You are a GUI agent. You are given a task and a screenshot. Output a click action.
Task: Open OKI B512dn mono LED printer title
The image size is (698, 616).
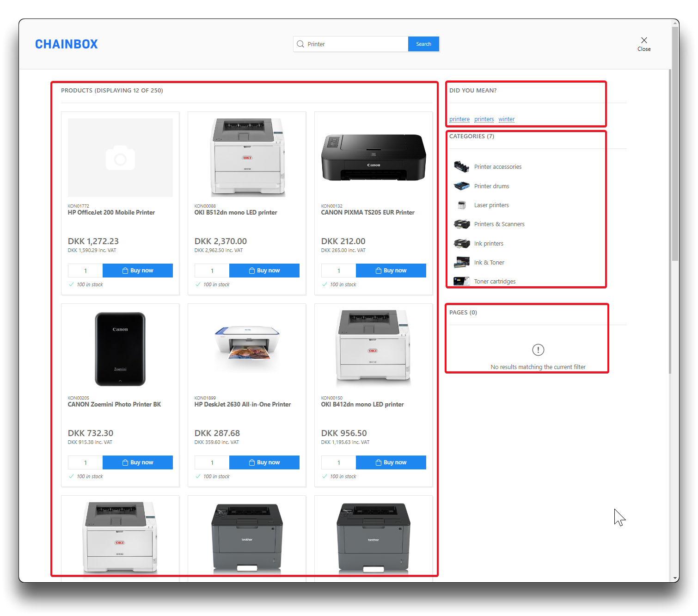tap(236, 213)
